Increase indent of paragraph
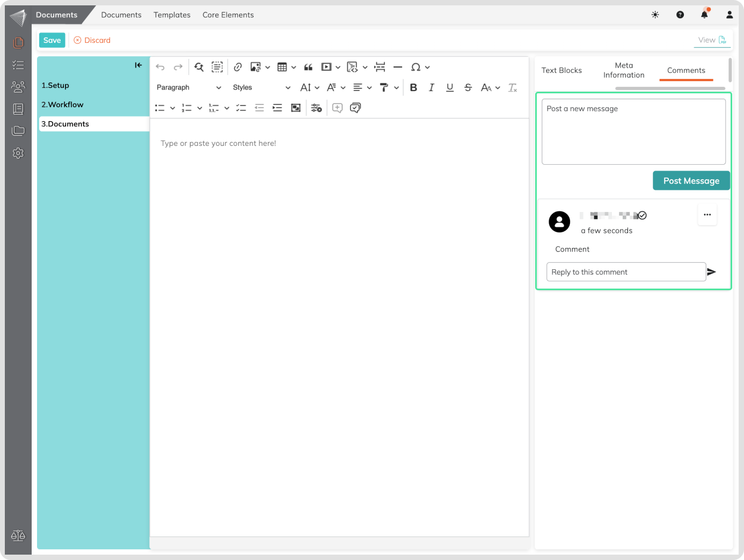The height and width of the screenshot is (560, 744). tap(277, 108)
